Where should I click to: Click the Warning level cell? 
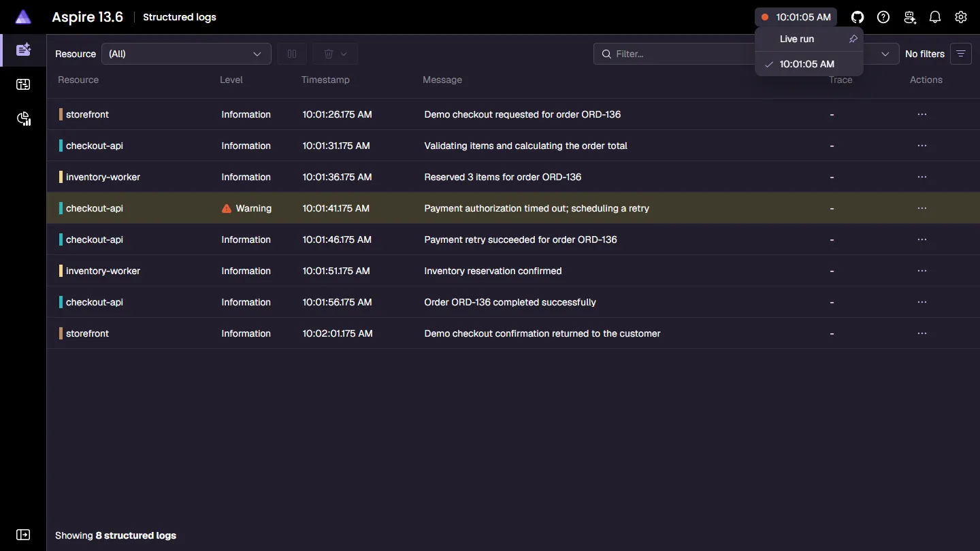coord(246,208)
